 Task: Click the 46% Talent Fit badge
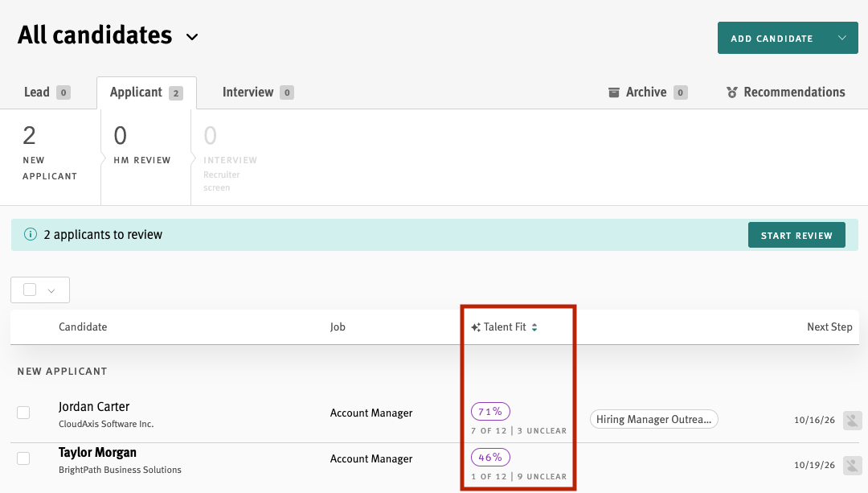click(490, 458)
